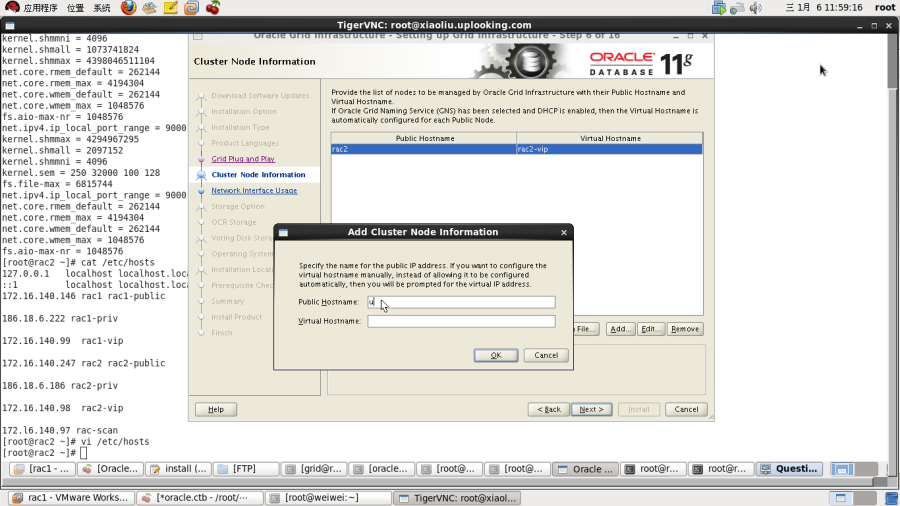Click the Help button in installer
Viewport: 900px width, 506px height.
click(216, 409)
